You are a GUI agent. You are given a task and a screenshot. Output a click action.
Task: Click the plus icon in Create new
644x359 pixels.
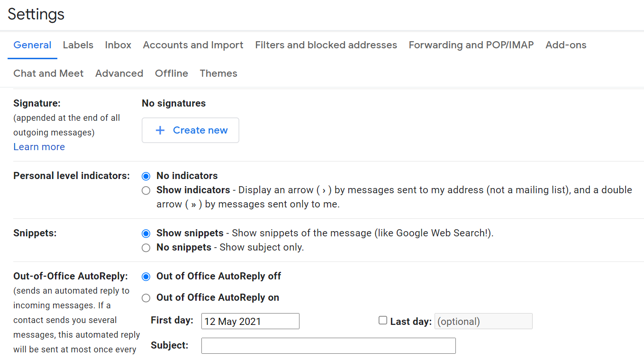coord(160,130)
